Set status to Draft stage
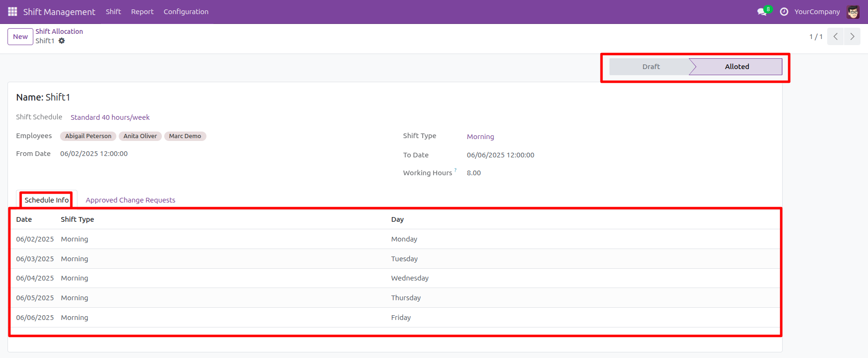Image resolution: width=868 pixels, height=358 pixels. tap(651, 67)
